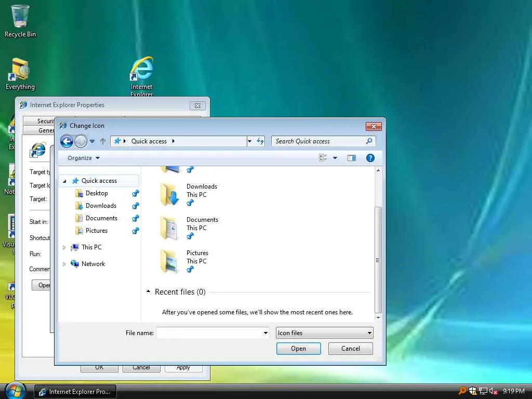Screen dimensions: 532x399
Task: Click the Recent files (0) header
Action: tap(180, 292)
